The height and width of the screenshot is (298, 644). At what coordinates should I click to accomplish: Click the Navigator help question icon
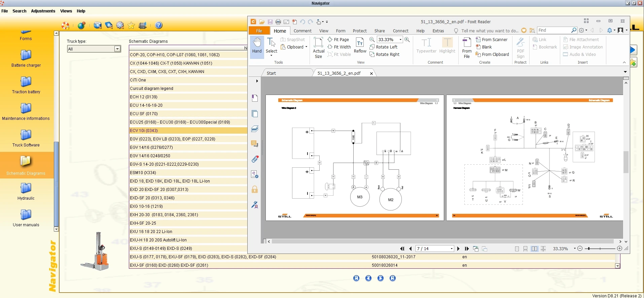159,25
